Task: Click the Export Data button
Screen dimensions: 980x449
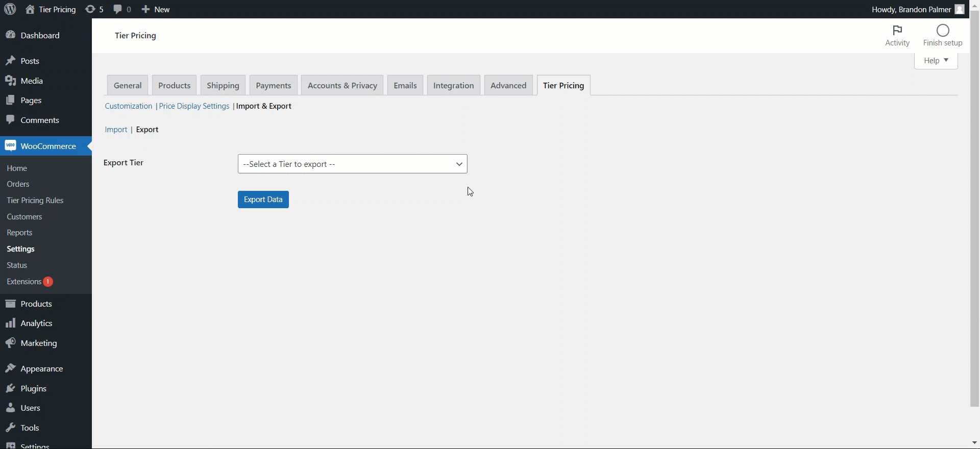Action: [x=263, y=199]
